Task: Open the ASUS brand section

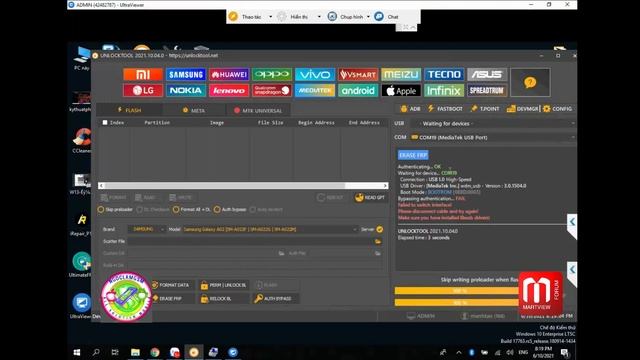Action: (x=487, y=74)
